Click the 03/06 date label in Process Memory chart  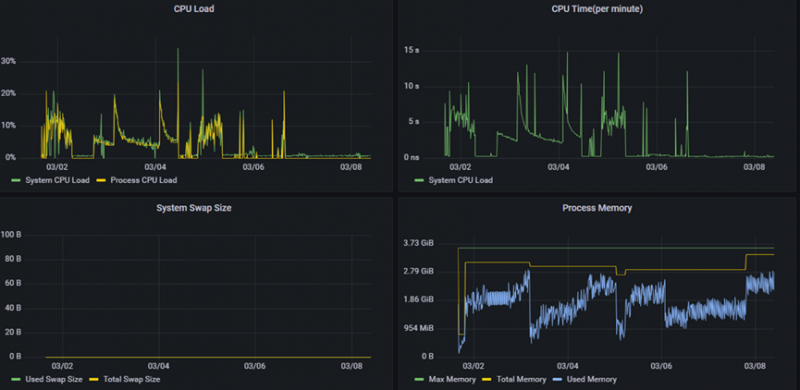661,366
